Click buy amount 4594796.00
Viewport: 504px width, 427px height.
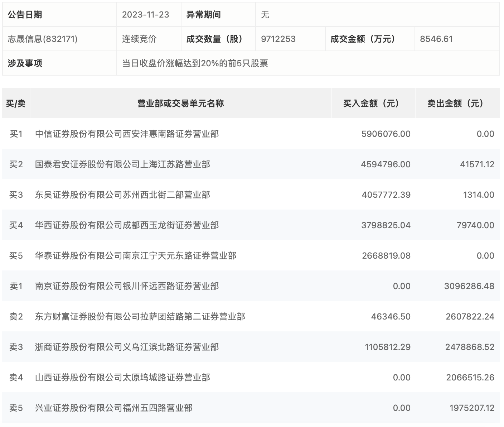(x=386, y=164)
